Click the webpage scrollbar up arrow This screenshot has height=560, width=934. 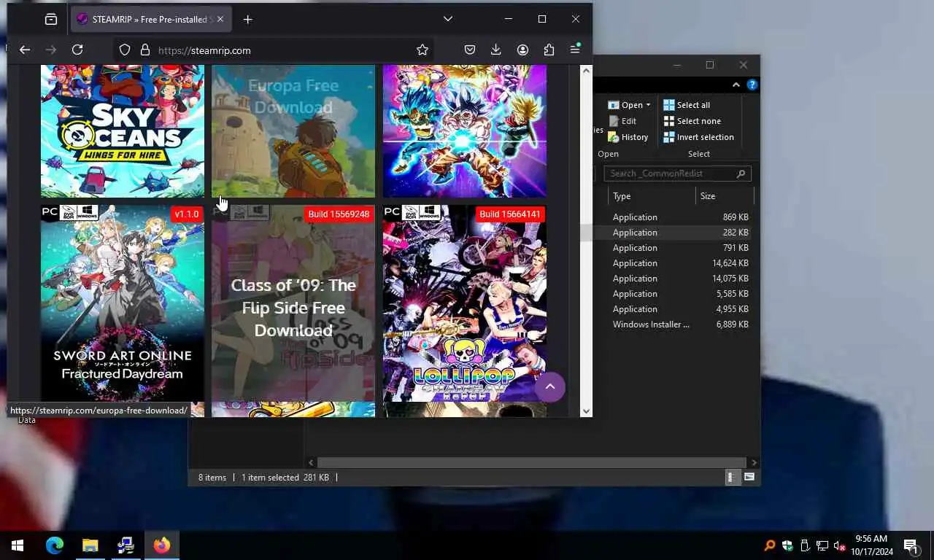click(586, 71)
